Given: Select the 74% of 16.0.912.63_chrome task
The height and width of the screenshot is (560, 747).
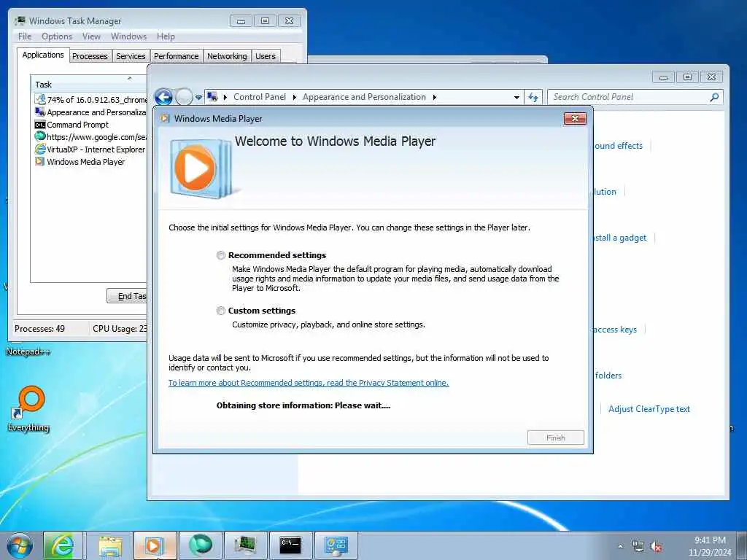Looking at the screenshot, I should (x=90, y=99).
